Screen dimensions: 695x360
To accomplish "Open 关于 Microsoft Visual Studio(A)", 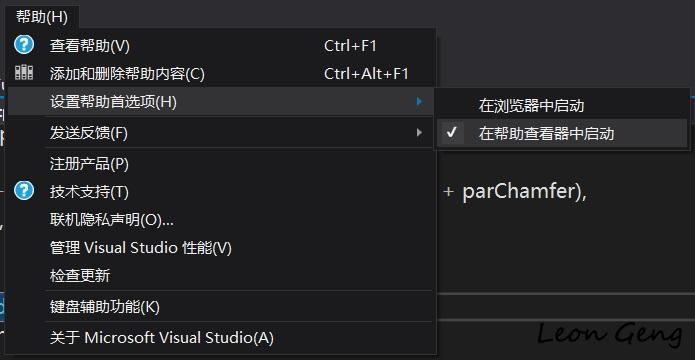I will [220, 338].
